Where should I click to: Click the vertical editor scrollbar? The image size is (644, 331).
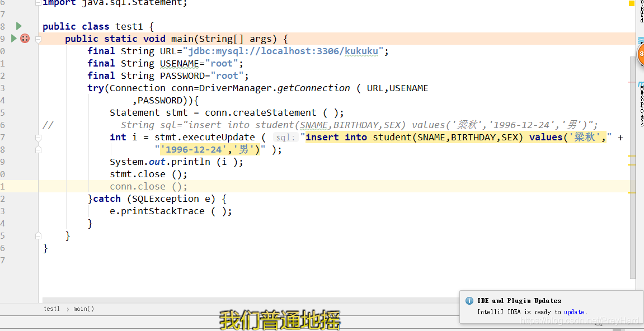[633, 168]
